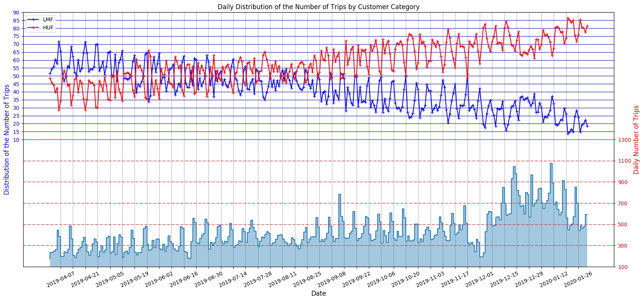The height and width of the screenshot is (301, 644).
Task: Click the 10 tick on the left axis
Action: 16,140
